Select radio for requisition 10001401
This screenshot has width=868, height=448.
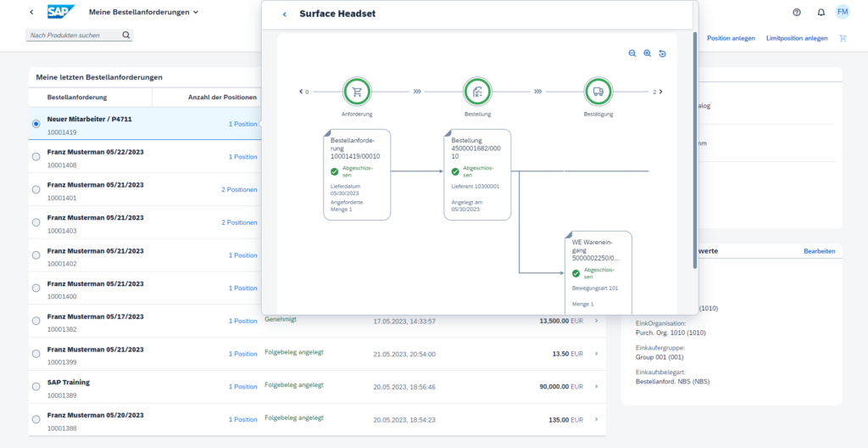tap(36, 189)
